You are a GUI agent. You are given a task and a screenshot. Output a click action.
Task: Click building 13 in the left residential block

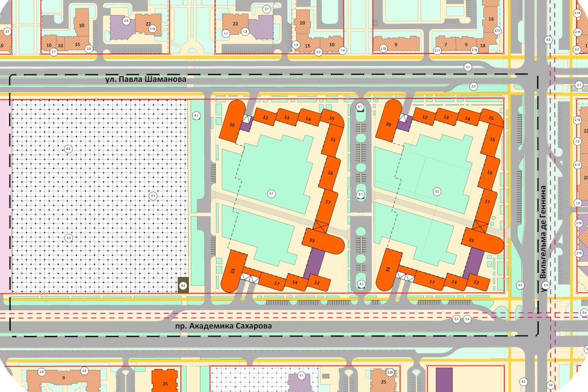(287, 118)
